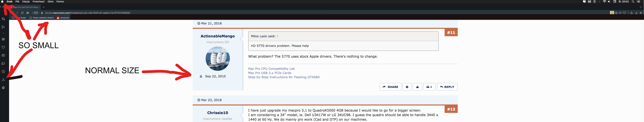644x122 pixels.
Task: Toggle the ad blocker shield icon
Action: [612, 13]
